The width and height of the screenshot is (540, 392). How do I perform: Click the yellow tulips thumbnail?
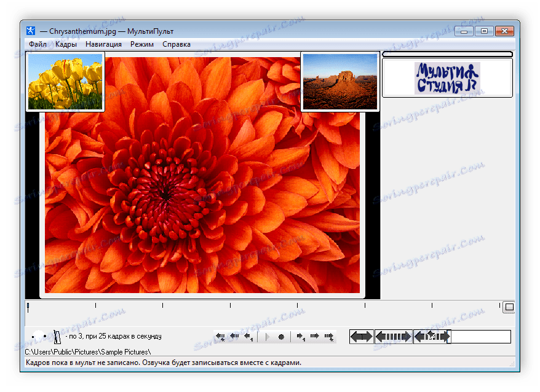pos(65,82)
